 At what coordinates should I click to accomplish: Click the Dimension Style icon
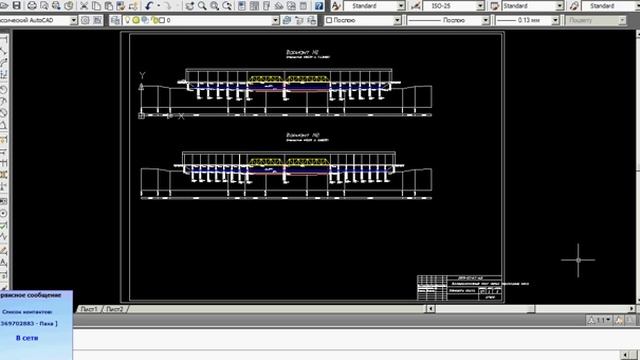pos(416,6)
